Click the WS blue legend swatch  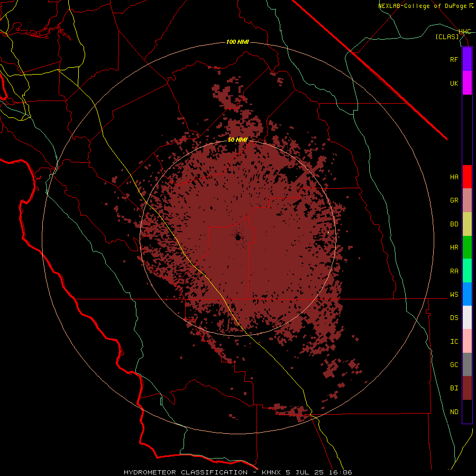pyautogui.click(x=467, y=294)
